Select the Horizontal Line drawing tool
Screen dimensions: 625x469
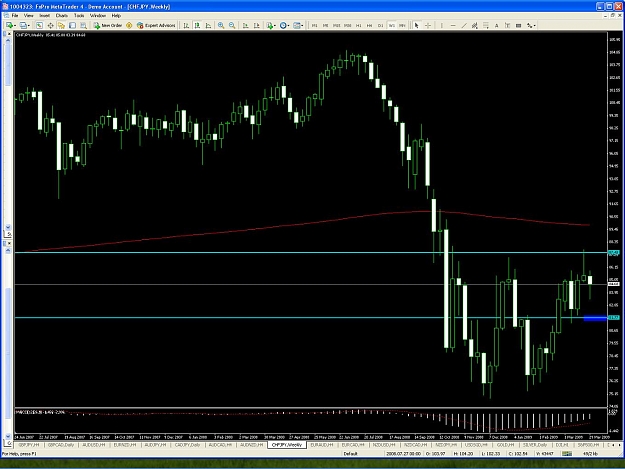pyautogui.click(x=453, y=26)
